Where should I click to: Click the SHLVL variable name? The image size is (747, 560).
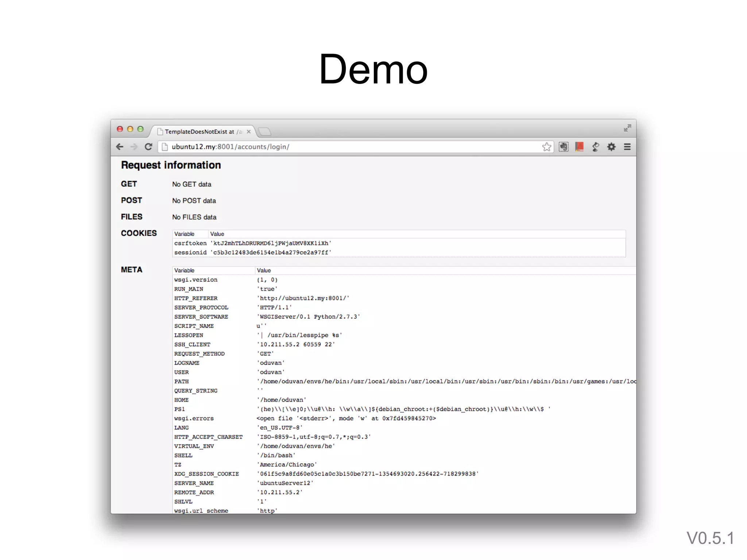coord(183,502)
